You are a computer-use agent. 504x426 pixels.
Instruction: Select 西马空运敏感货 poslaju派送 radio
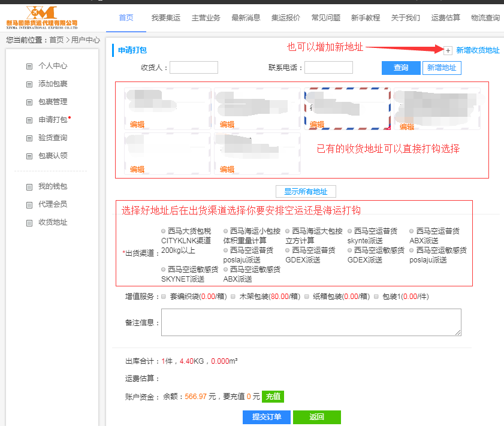pos(412,250)
